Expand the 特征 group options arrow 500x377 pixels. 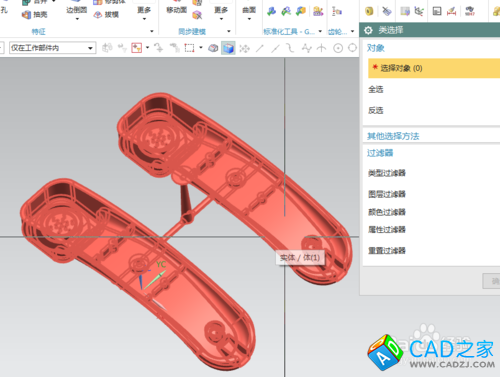click(152, 31)
